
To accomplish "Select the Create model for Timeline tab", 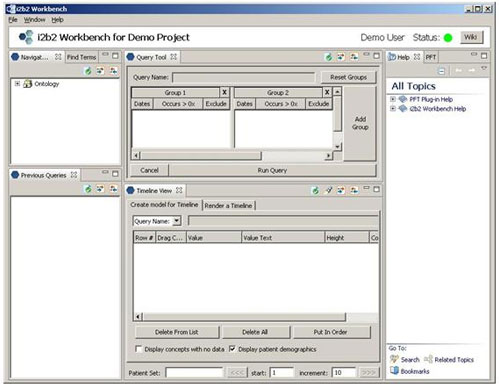I will 164,205.
